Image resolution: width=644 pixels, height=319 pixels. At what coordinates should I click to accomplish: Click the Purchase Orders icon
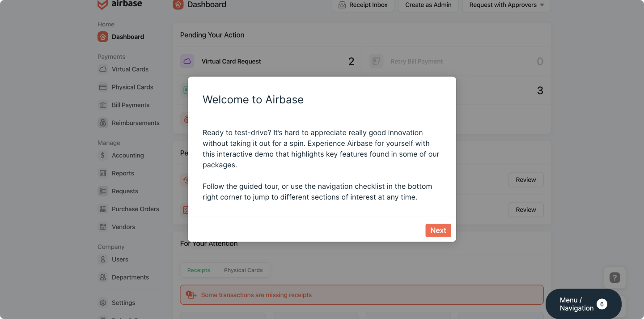pos(103,209)
